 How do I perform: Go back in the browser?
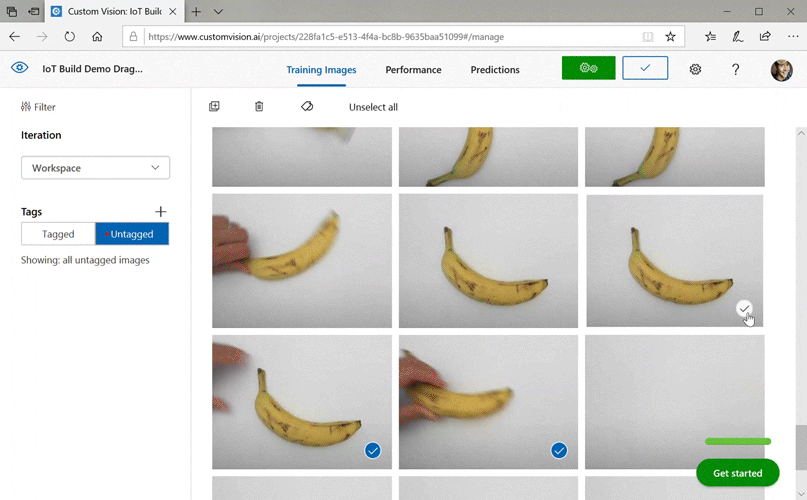14,37
